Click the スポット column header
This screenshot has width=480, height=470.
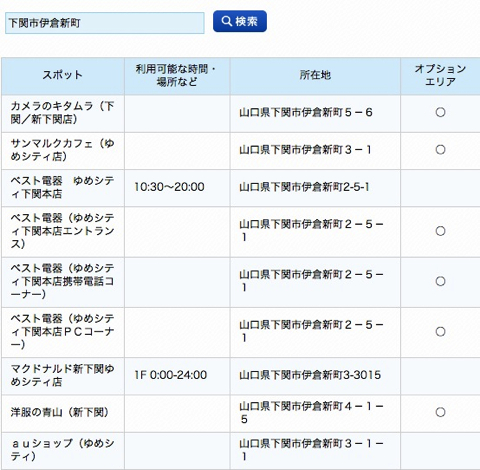click(62, 75)
